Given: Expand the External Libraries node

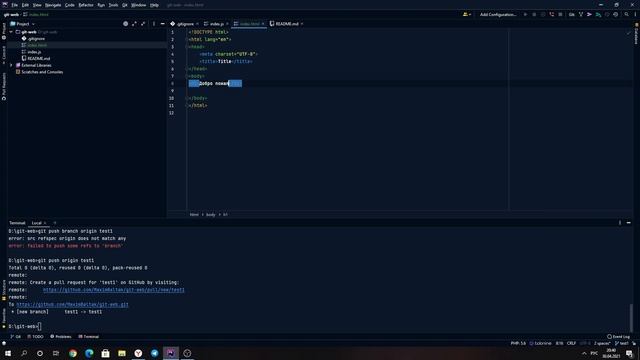Looking at the screenshot, I should pyautogui.click(x=11, y=65).
